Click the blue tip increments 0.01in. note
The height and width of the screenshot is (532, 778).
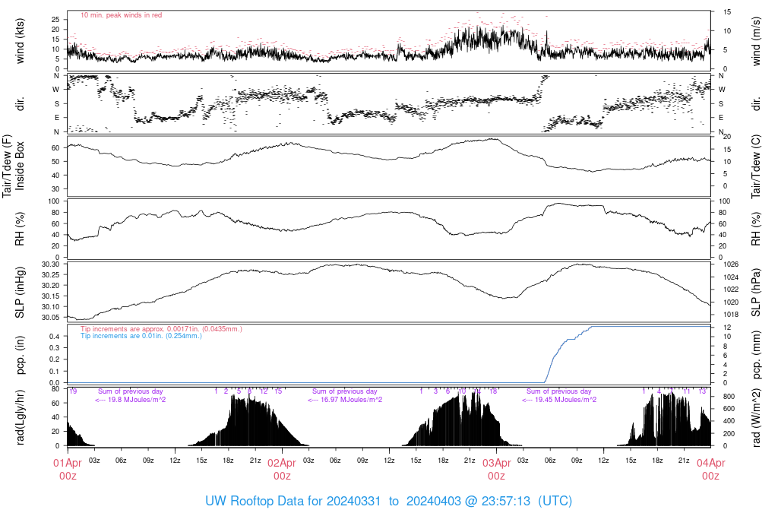(141, 336)
